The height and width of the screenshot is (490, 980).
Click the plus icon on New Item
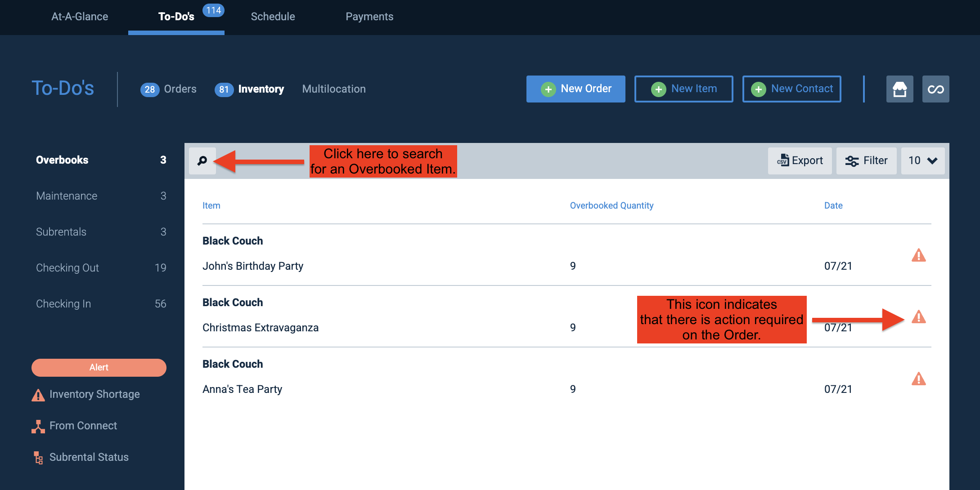[658, 89]
